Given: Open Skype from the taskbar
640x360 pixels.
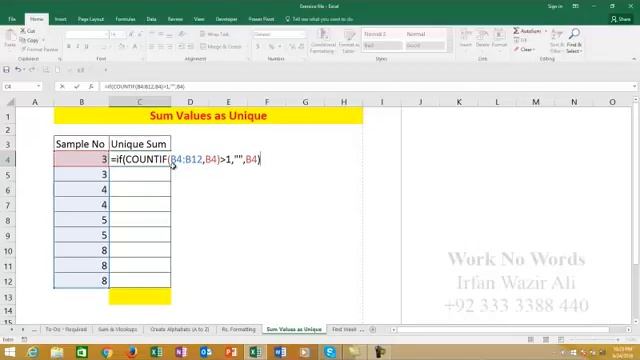Looking at the screenshot, I should coord(330,352).
